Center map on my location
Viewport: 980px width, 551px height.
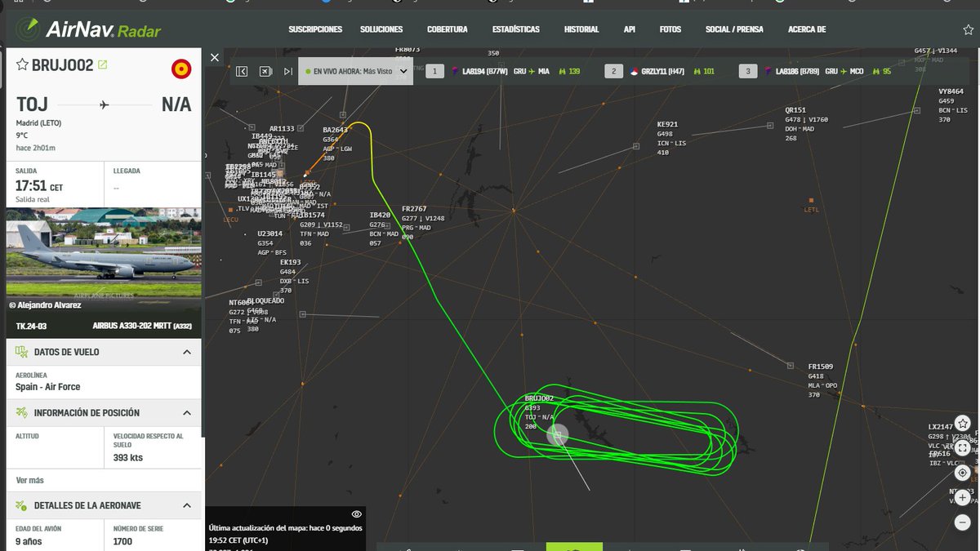click(x=963, y=473)
